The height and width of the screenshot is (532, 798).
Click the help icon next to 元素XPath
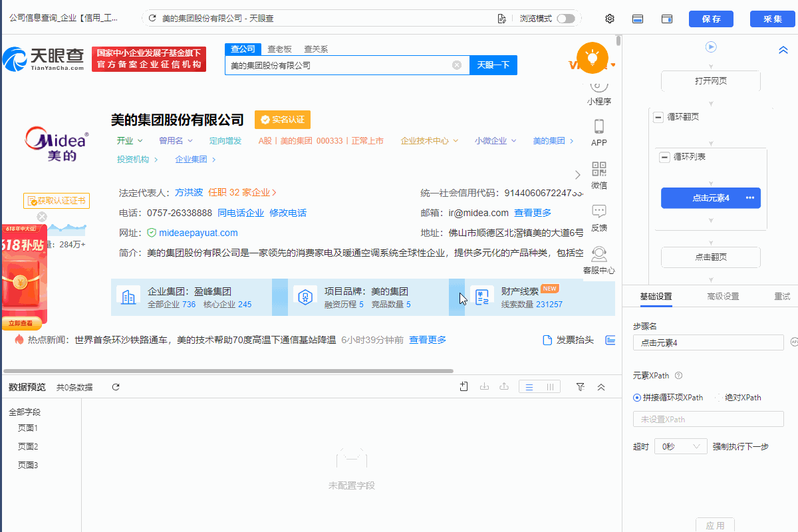(x=678, y=376)
